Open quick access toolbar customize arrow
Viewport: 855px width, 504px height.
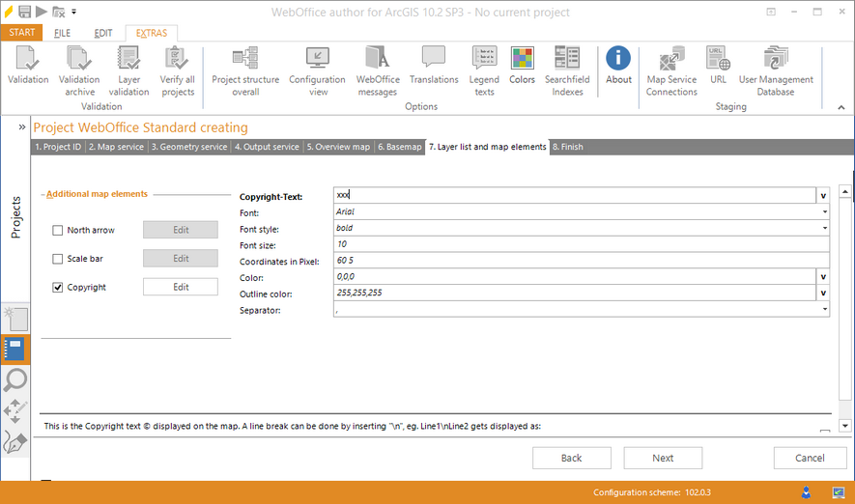coord(73,12)
